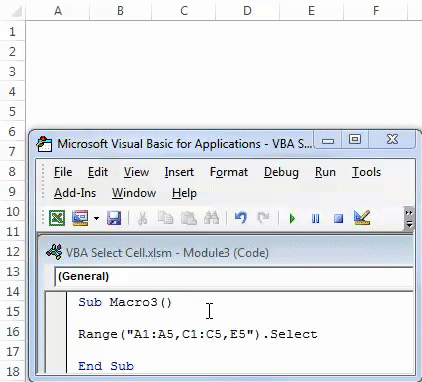Select row 18 header in Excel

tap(12, 372)
